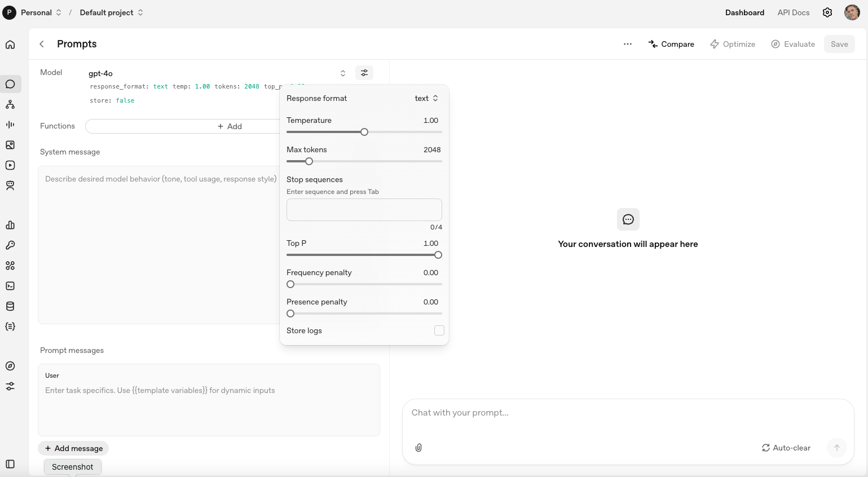Open the Default project switcher
The height and width of the screenshot is (477, 868).
point(111,12)
